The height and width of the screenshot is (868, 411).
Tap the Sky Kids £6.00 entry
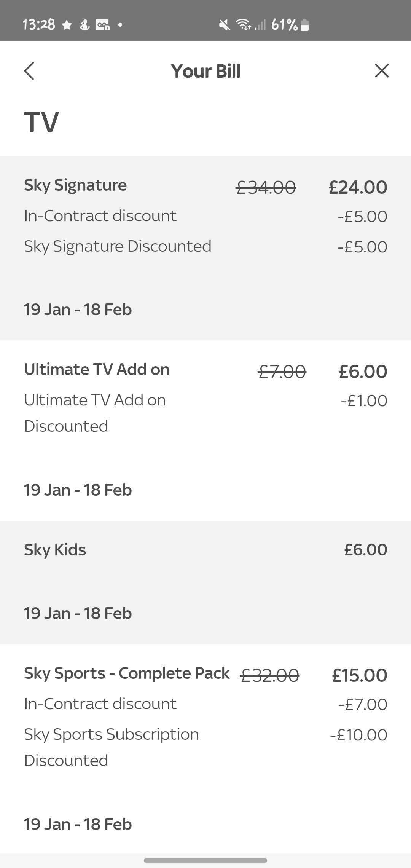pos(205,549)
